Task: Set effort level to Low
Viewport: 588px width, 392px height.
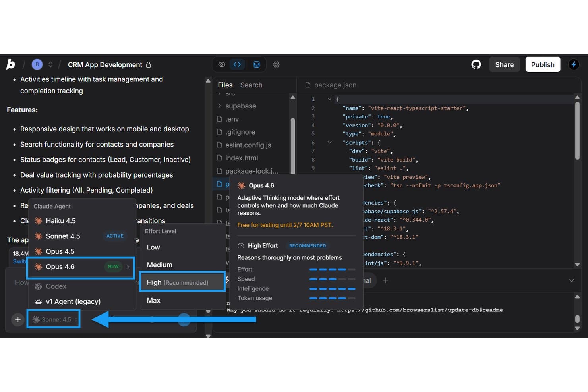Action: coord(183,247)
